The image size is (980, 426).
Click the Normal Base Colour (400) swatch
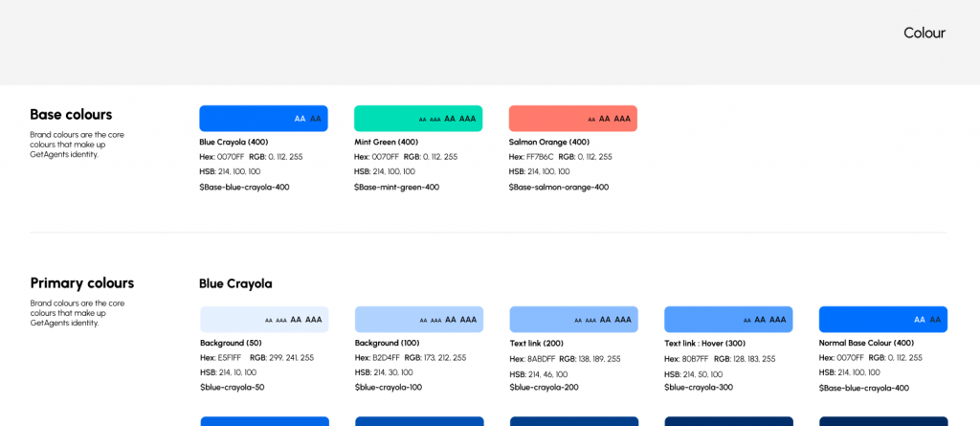tap(882, 320)
